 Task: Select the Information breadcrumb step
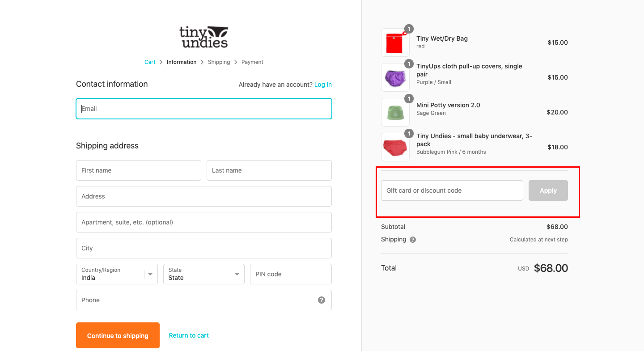[182, 62]
